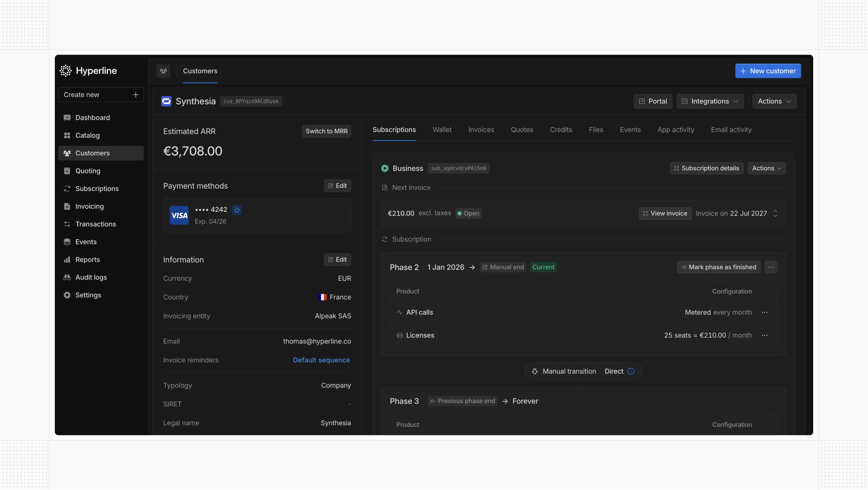
Task: Click plus icon in Create new
Action: point(135,95)
